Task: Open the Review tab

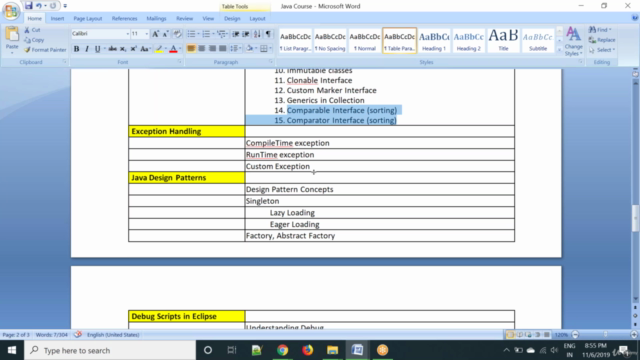Action: click(184, 18)
